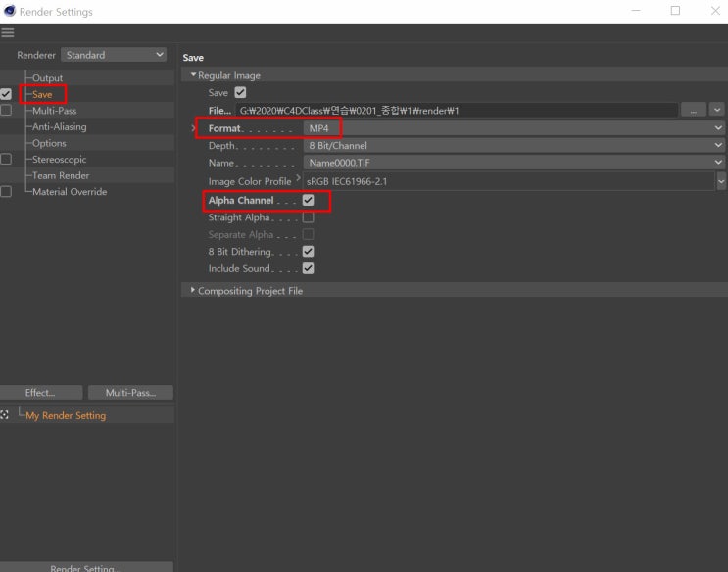This screenshot has height=572, width=728.
Task: Open the Format MP4 dropdown
Action: (513, 128)
